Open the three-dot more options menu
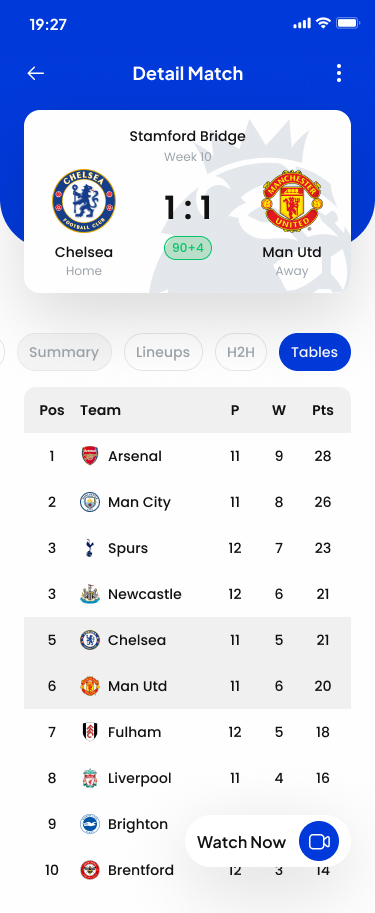375x913 pixels. [x=339, y=73]
